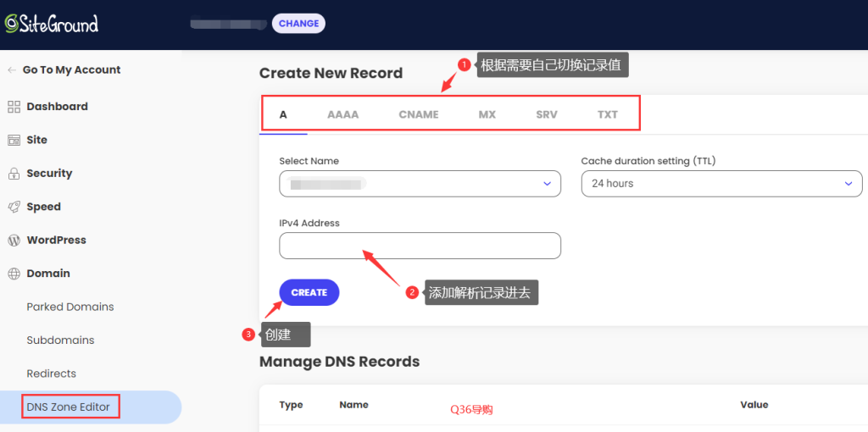The width and height of the screenshot is (868, 432).
Task: Switch to the SRV record tab
Action: [547, 115]
